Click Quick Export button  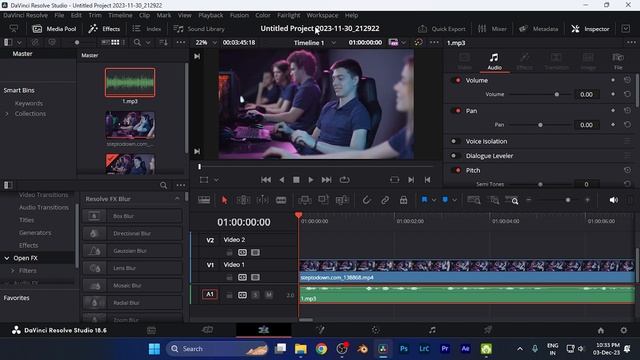pos(441,29)
